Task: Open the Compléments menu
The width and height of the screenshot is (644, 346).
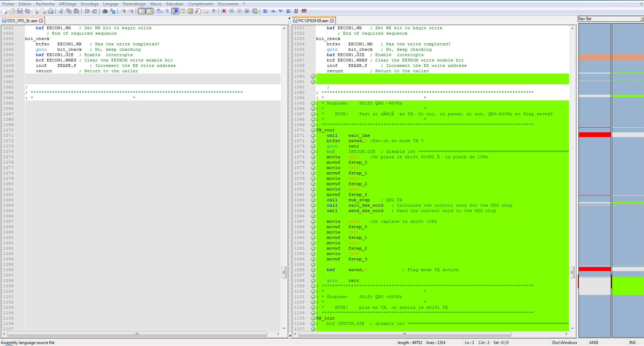Action: pyautogui.click(x=201, y=4)
